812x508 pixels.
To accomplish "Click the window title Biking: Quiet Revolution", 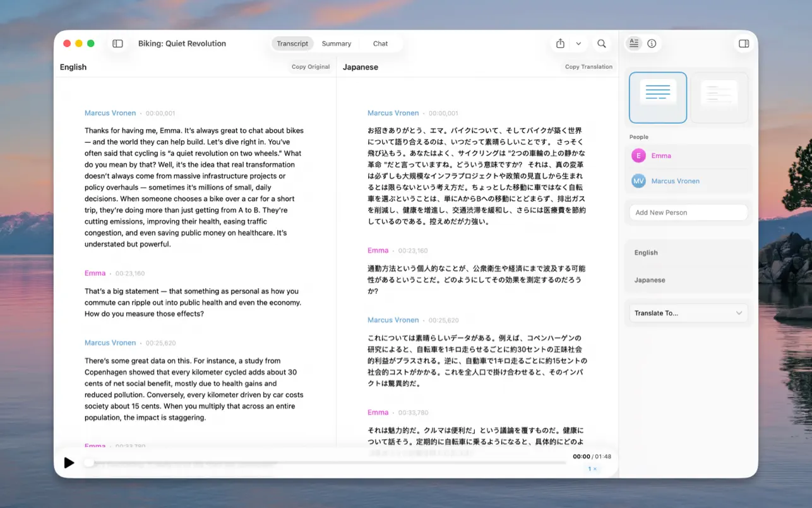I will (182, 44).
